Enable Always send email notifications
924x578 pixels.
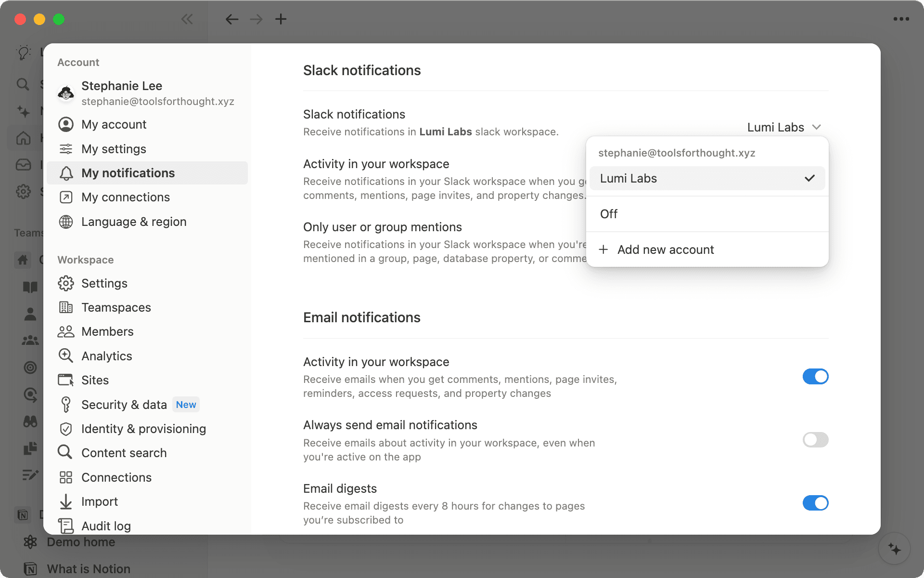815,440
